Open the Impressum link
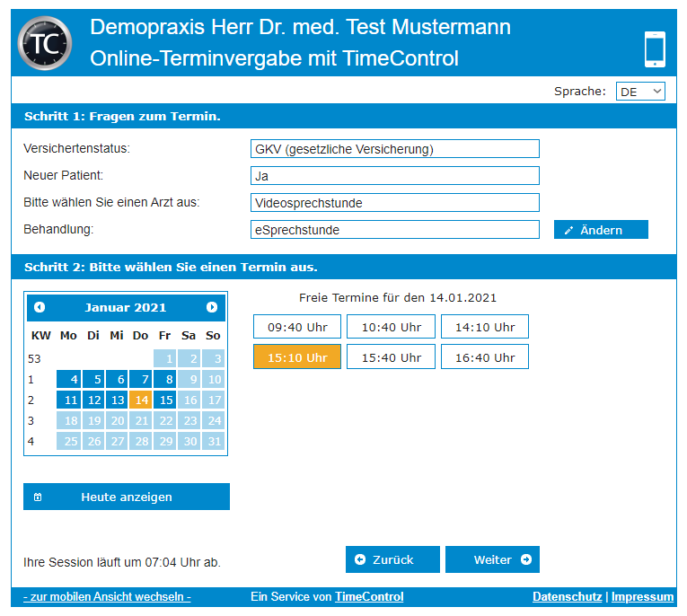The width and height of the screenshot is (687, 616). coord(642,597)
